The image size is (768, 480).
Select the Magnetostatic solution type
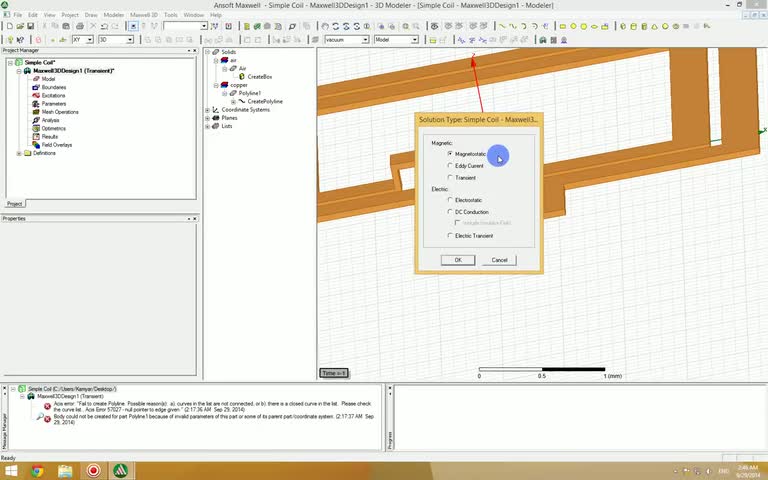point(451,154)
